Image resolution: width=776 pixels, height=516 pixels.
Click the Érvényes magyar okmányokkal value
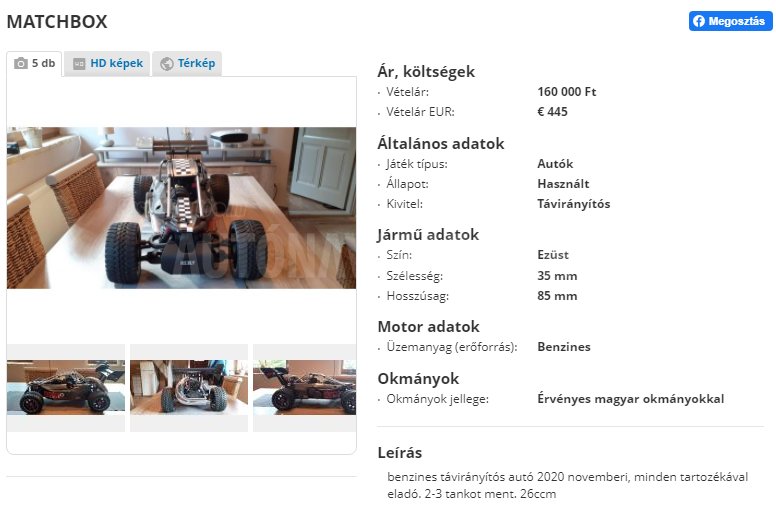point(630,399)
